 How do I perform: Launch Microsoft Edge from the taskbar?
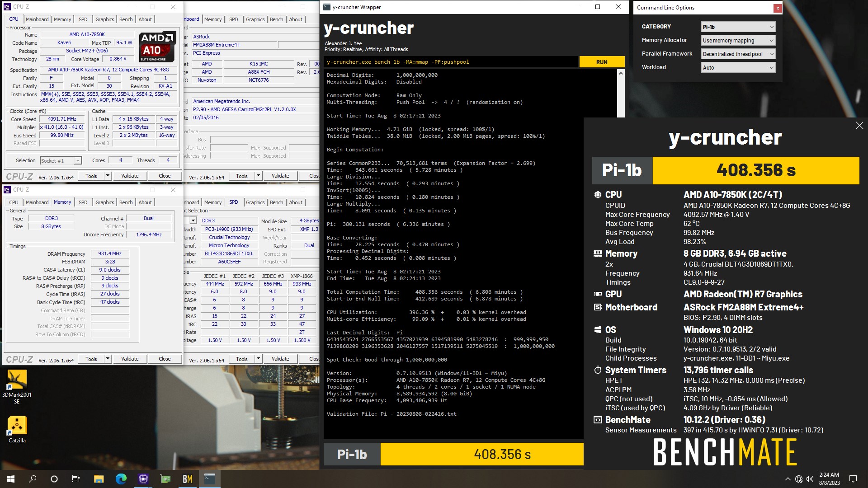click(121, 479)
